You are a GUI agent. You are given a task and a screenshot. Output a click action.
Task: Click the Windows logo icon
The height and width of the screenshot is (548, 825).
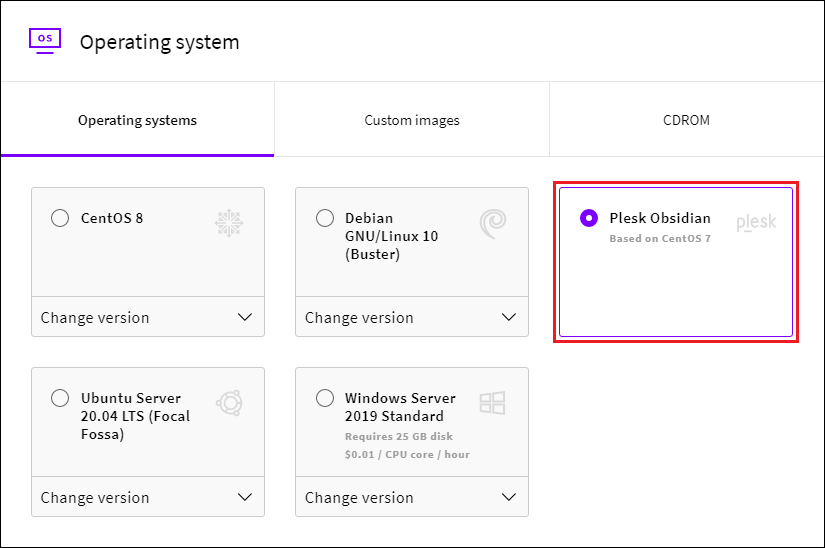click(x=493, y=403)
